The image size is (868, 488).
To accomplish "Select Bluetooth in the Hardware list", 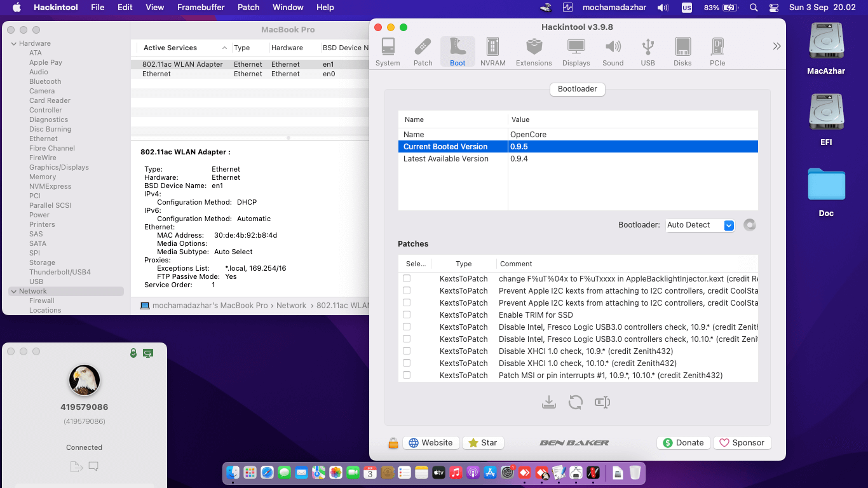I will coord(45,81).
